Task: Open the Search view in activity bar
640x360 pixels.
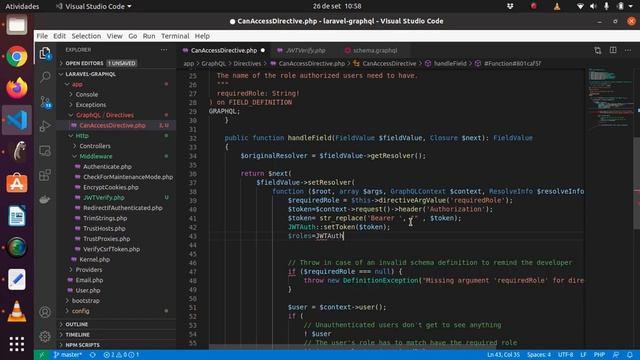Action: pyautogui.click(x=45, y=77)
